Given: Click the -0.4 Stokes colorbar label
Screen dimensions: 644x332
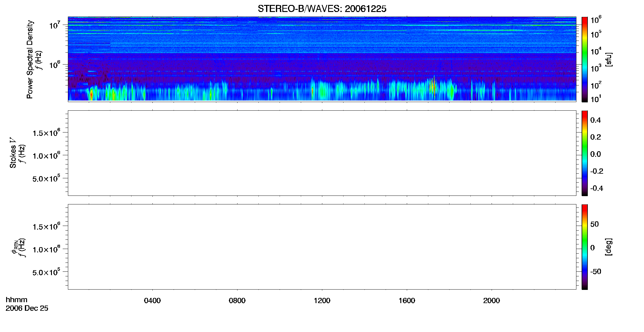Looking at the screenshot, I should tap(597, 188).
